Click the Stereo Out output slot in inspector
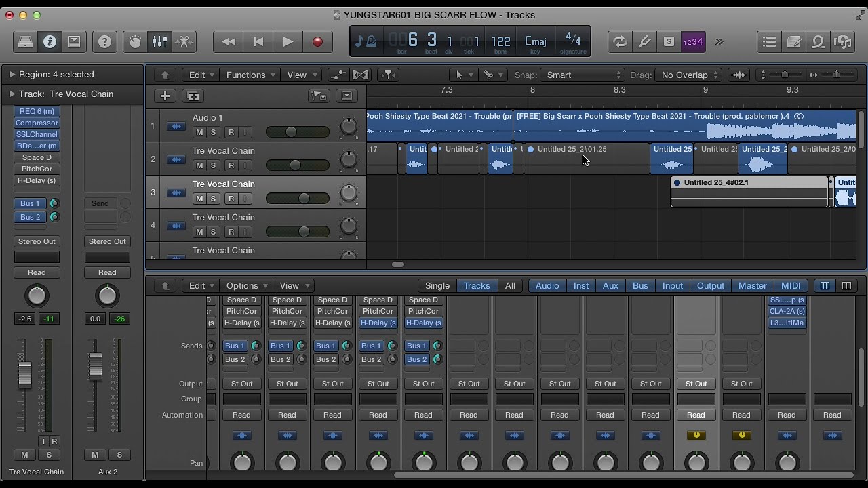Viewport: 868px width, 488px height. coord(37,241)
